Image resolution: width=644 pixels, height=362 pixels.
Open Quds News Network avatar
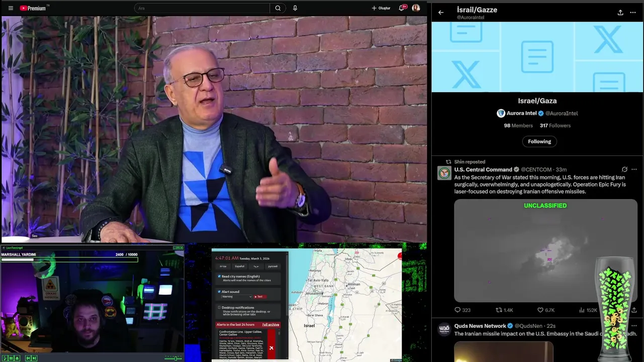(444, 329)
